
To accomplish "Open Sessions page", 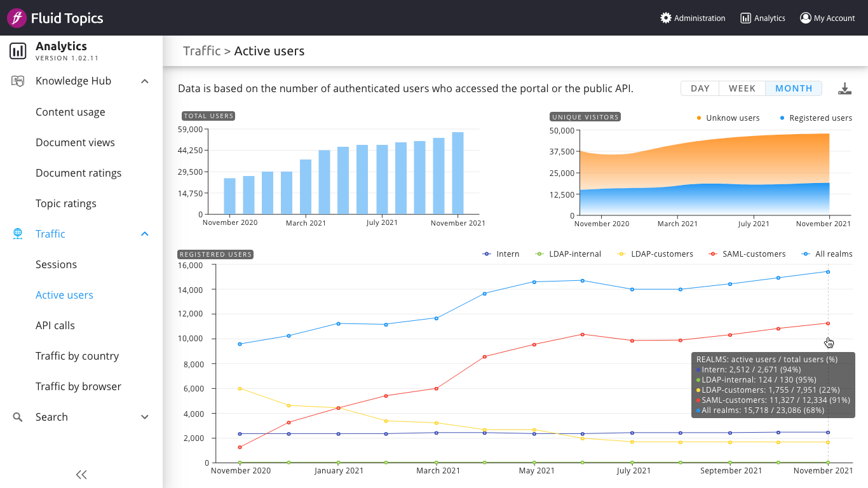I will (x=56, y=264).
